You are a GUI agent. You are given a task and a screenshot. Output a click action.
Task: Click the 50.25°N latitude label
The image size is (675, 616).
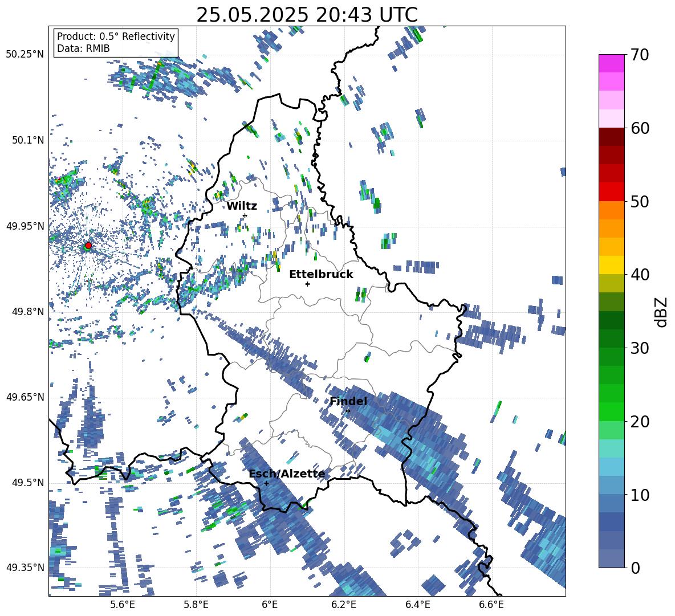(25, 55)
